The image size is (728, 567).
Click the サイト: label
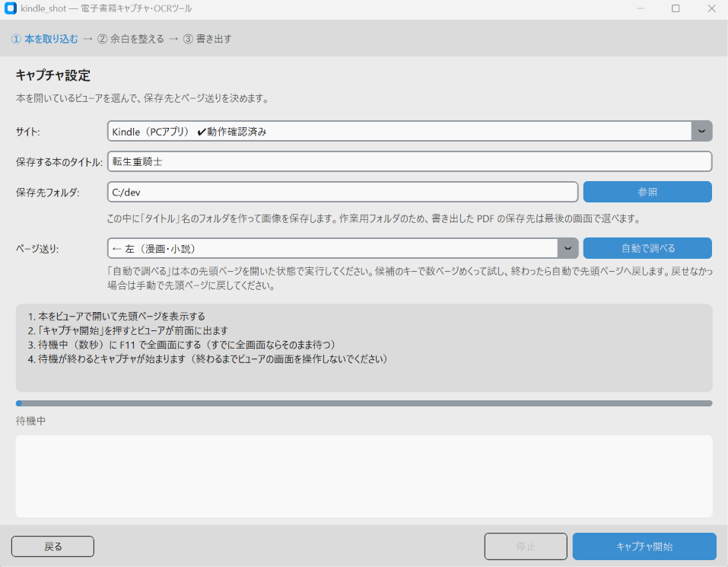(x=28, y=132)
